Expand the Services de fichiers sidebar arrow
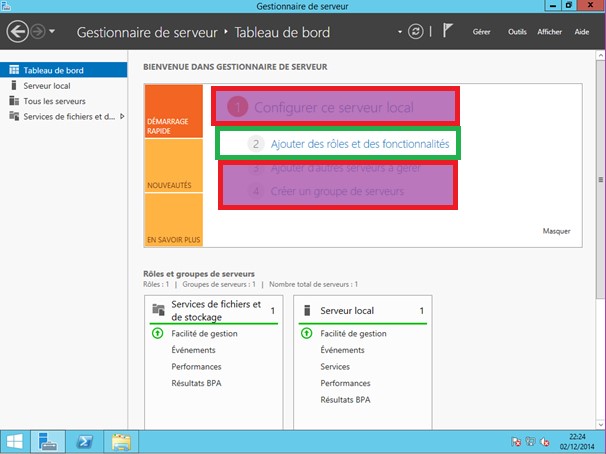Viewport: 606px width, 454px height. (x=122, y=116)
